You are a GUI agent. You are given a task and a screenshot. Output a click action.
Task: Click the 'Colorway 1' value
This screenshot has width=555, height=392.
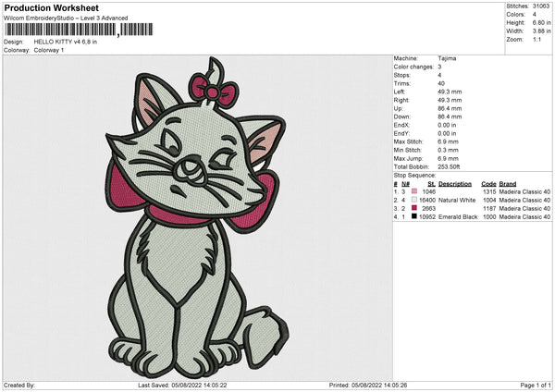(49, 50)
